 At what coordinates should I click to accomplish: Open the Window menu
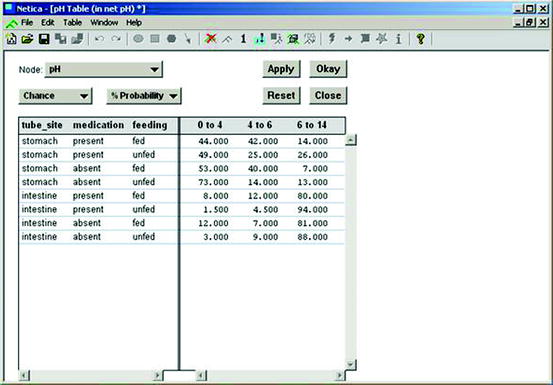click(104, 23)
